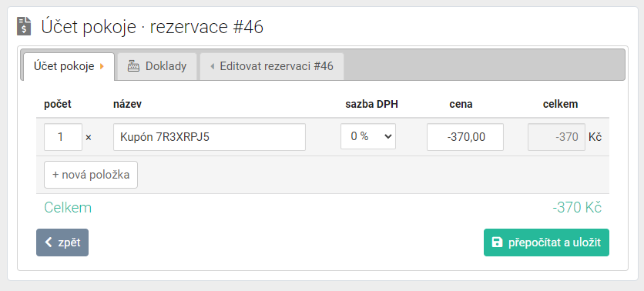The image size is (644, 291).
Task: Click into the Kupón 7R3XRPJ5 name field
Action: [210, 137]
